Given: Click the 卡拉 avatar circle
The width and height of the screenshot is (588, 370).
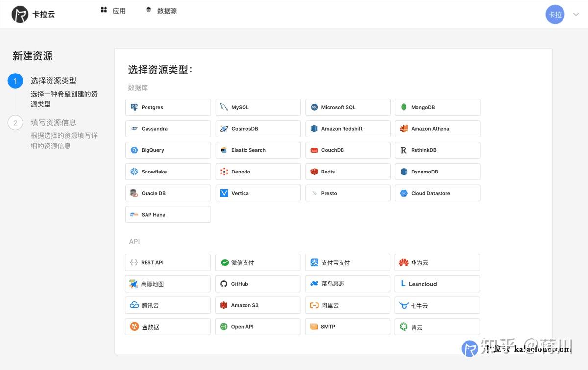Looking at the screenshot, I should pos(555,14).
